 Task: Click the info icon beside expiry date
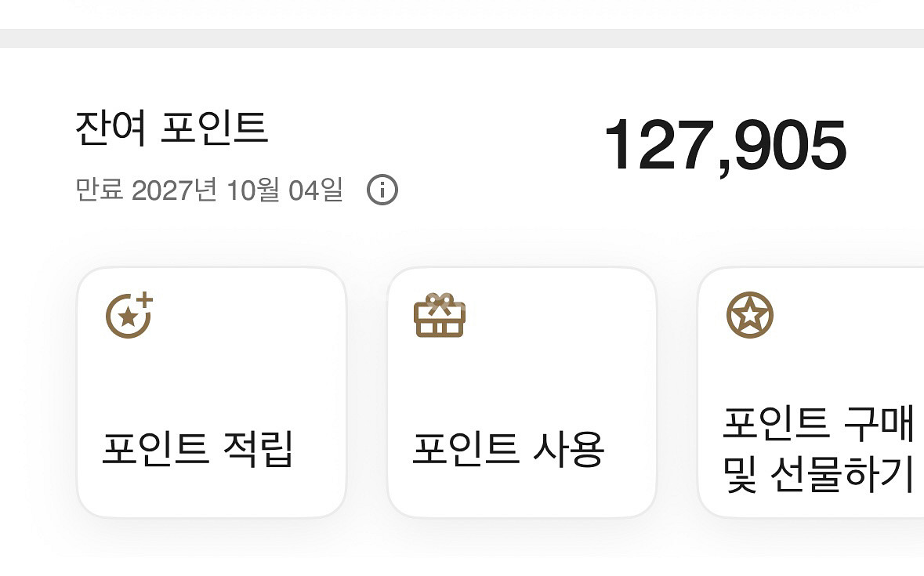point(382,190)
